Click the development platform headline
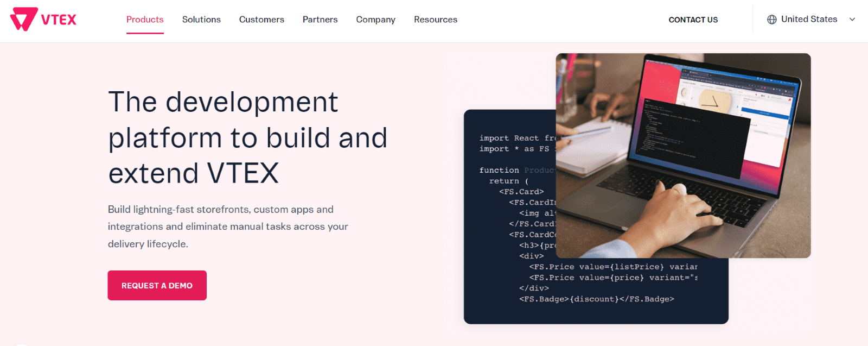 247,137
